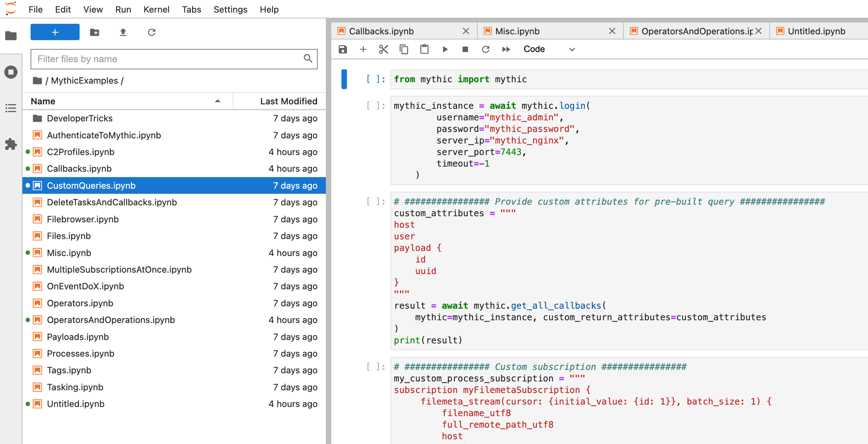Show the Table of Contents panel

click(x=11, y=108)
